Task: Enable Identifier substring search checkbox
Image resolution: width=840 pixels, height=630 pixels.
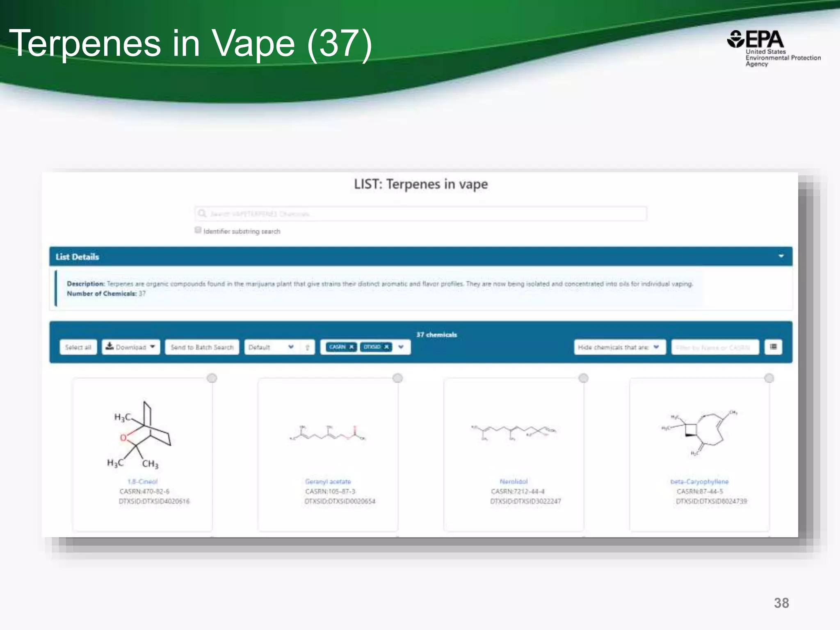Action: click(x=198, y=230)
